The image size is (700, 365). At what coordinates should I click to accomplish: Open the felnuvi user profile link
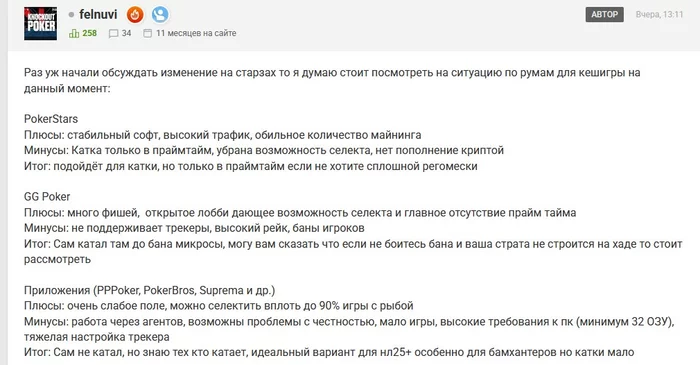click(x=98, y=14)
